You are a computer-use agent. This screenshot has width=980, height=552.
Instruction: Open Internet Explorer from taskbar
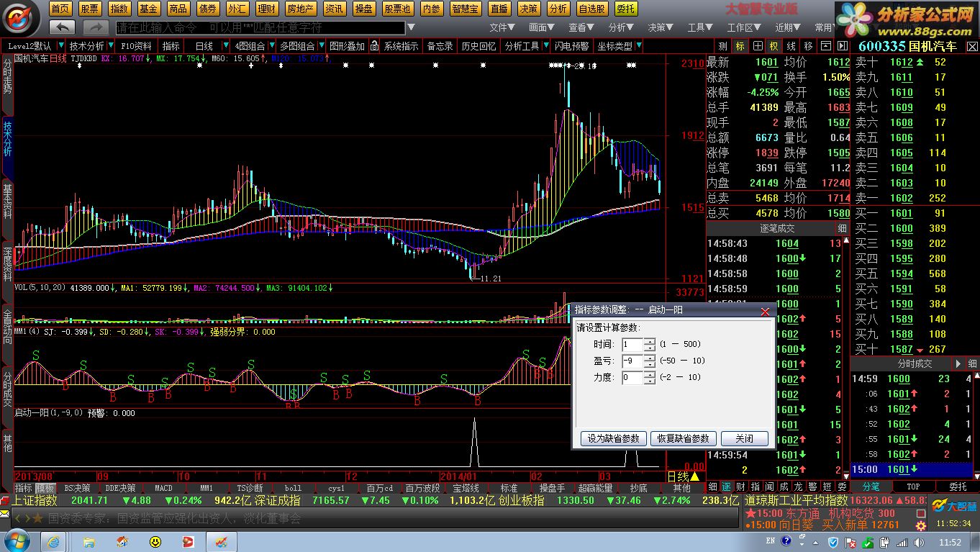[53, 540]
